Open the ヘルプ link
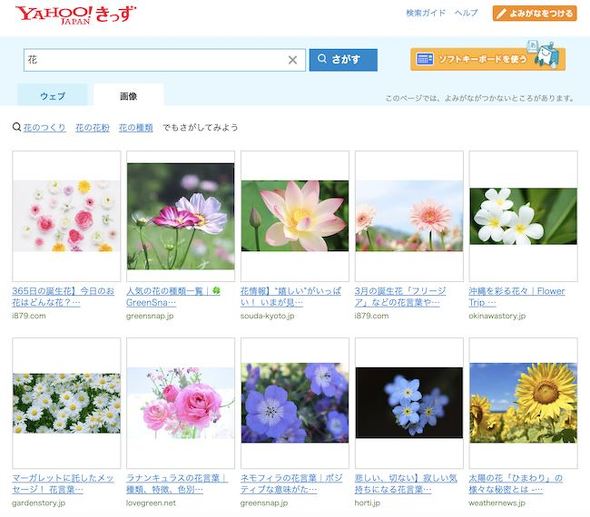The image size is (590, 517). click(466, 13)
